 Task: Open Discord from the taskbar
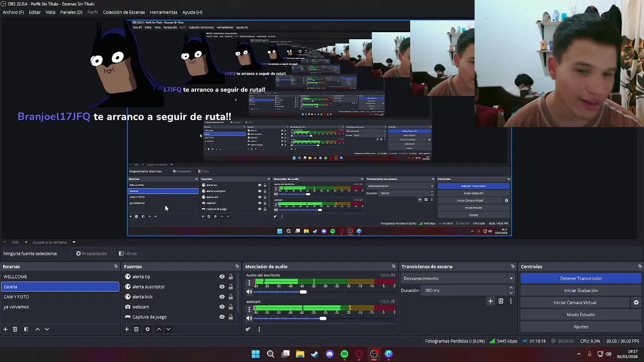(330, 354)
